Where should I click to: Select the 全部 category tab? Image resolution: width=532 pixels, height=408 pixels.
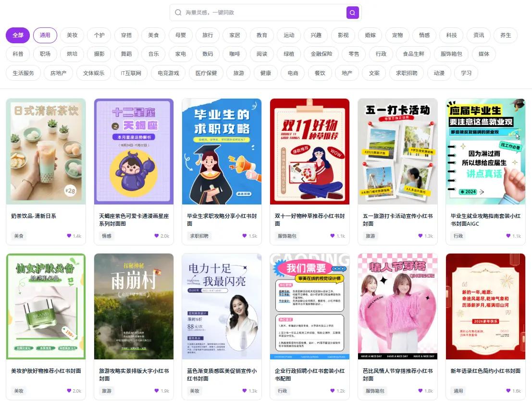17,35
